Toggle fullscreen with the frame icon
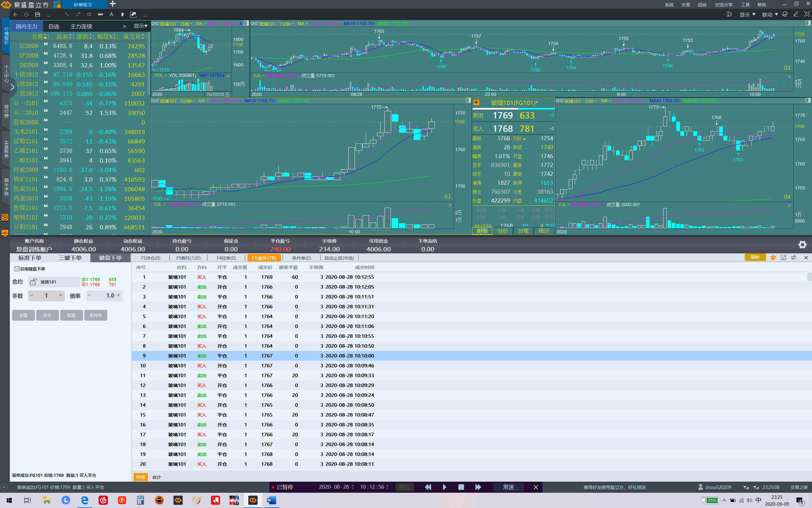Screen dimensions: 812x508 pos(807,14)
